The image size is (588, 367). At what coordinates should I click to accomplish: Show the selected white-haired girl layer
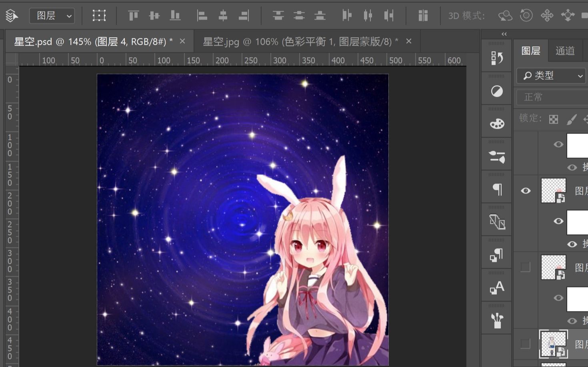coord(525,343)
